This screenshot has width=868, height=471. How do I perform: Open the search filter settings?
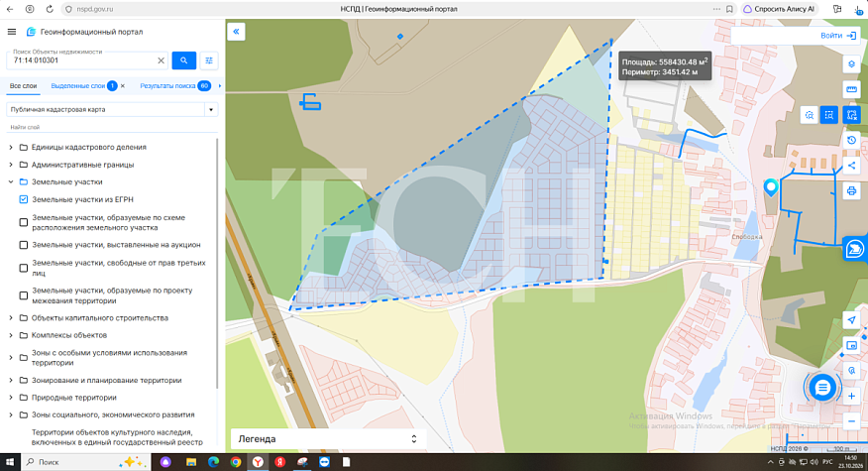coord(209,60)
